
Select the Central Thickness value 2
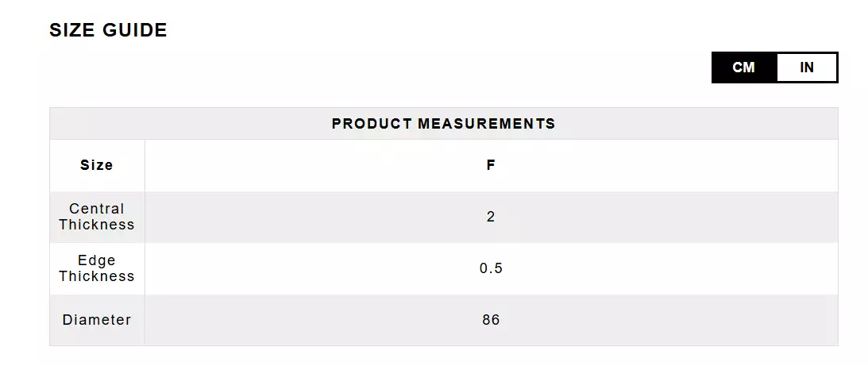pos(491,217)
